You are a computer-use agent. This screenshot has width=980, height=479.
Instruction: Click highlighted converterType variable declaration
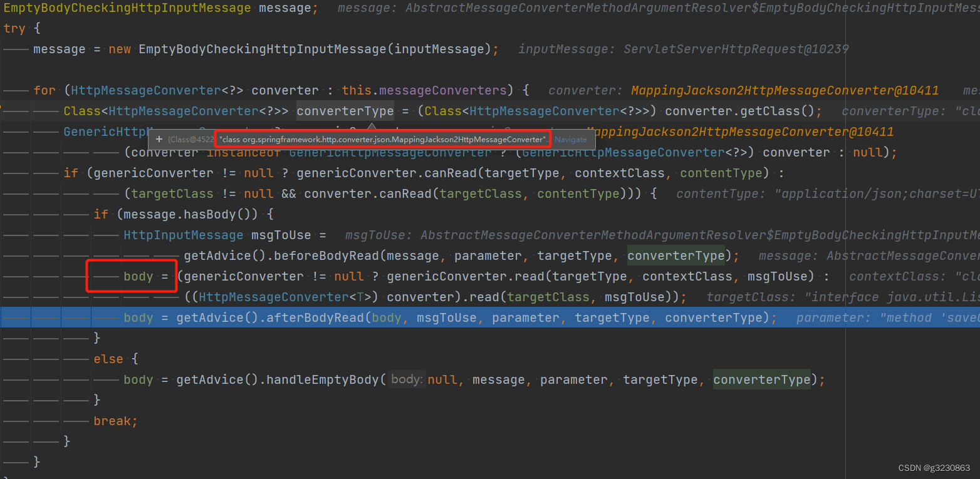click(345, 111)
